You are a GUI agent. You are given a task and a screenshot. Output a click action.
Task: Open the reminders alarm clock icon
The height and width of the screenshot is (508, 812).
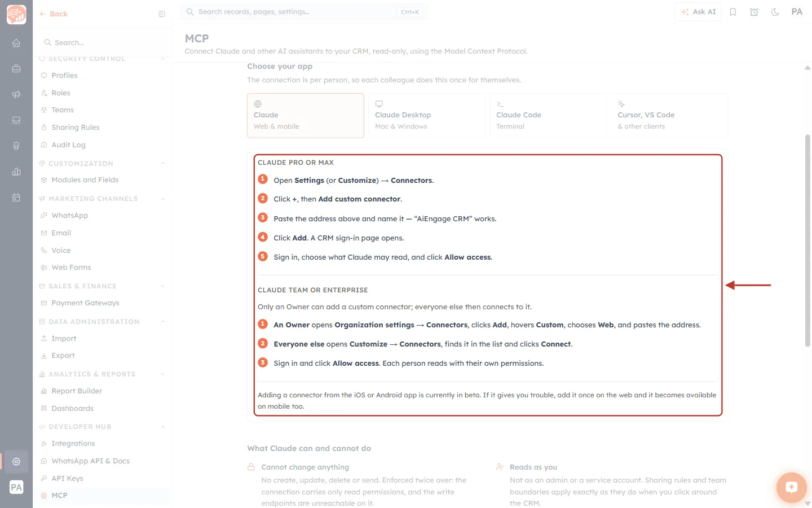(754, 12)
